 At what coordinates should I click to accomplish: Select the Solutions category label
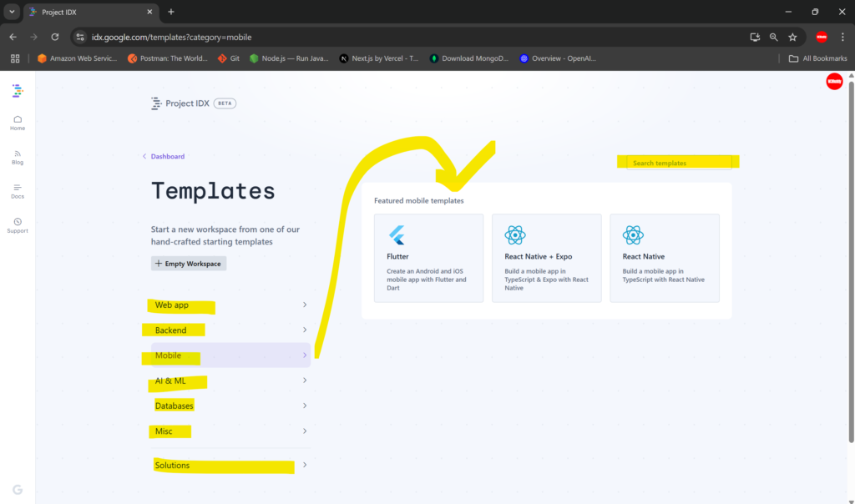(x=172, y=466)
